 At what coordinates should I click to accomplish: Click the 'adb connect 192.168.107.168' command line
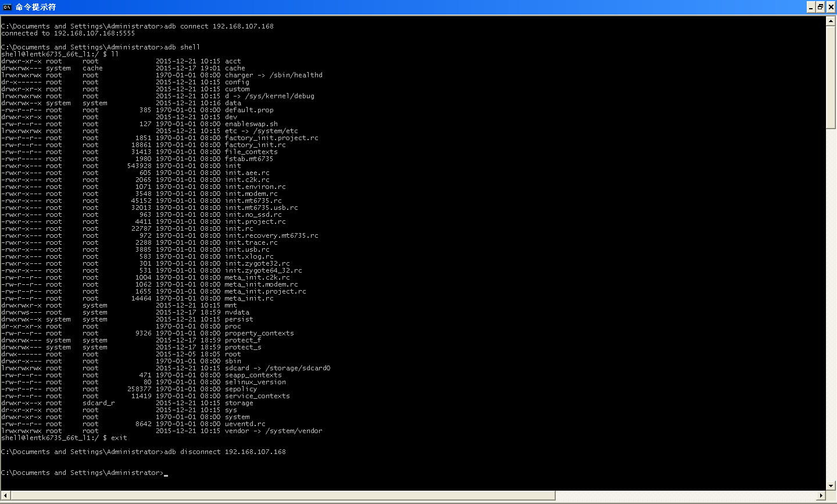tap(137, 26)
